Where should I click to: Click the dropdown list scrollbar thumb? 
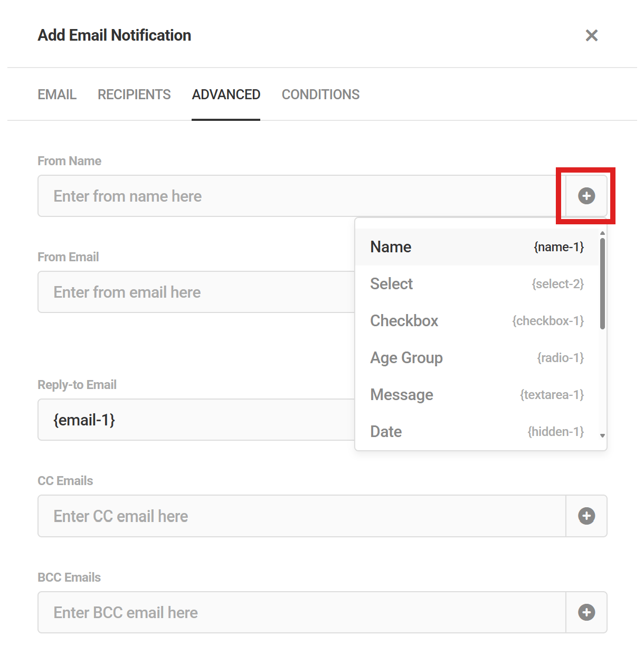[602, 283]
